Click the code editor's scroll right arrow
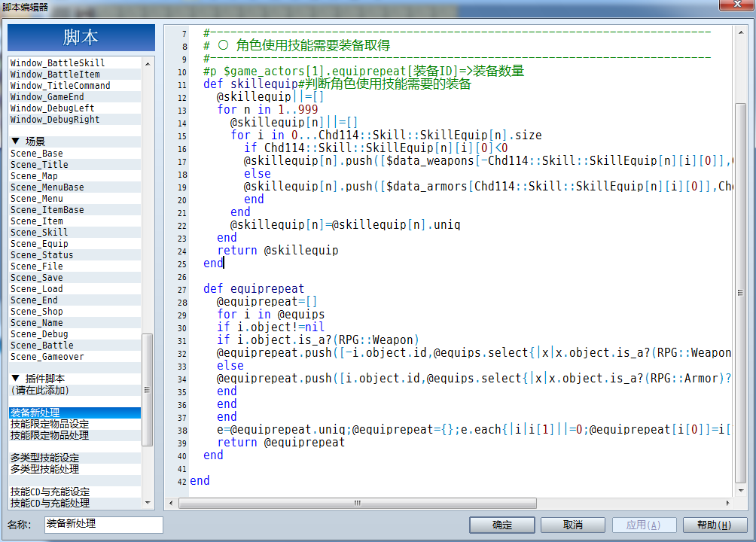This screenshot has width=756, height=542. [727, 503]
